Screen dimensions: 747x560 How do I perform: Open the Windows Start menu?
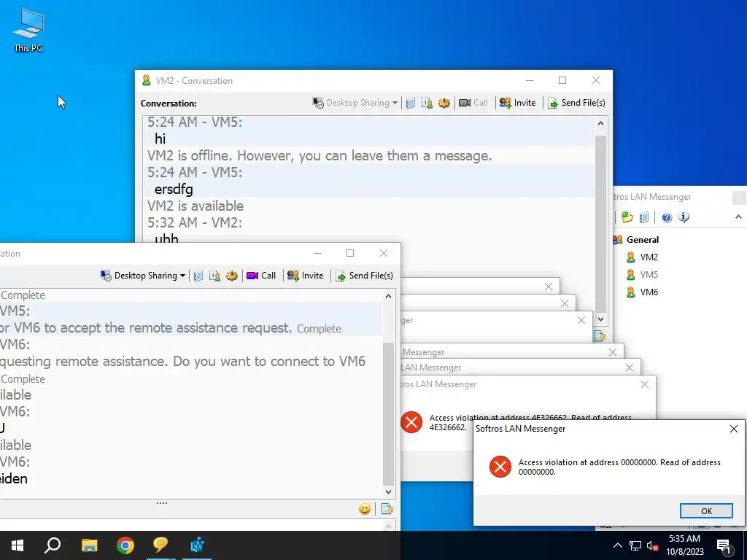click(18, 545)
